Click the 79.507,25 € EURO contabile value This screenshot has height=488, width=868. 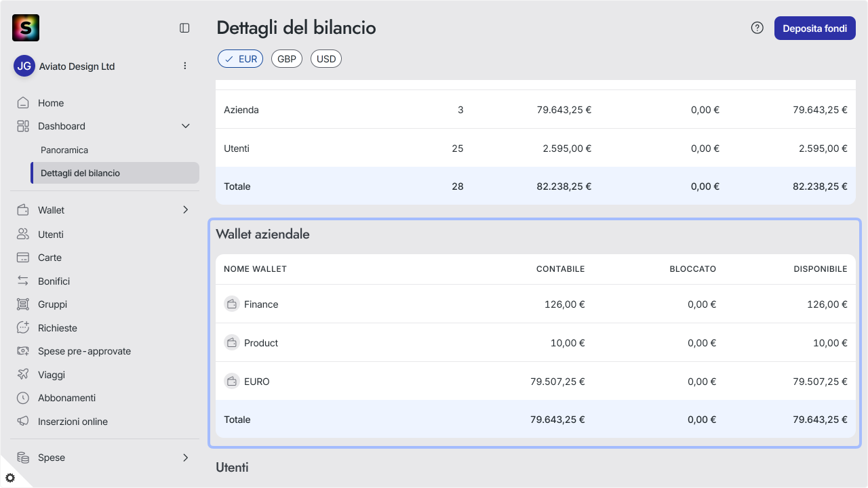coord(557,382)
